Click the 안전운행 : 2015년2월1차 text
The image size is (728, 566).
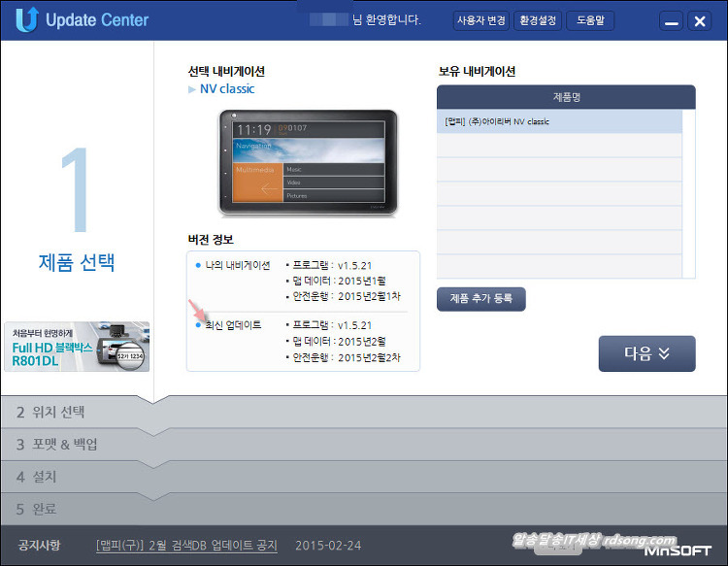tap(347, 296)
